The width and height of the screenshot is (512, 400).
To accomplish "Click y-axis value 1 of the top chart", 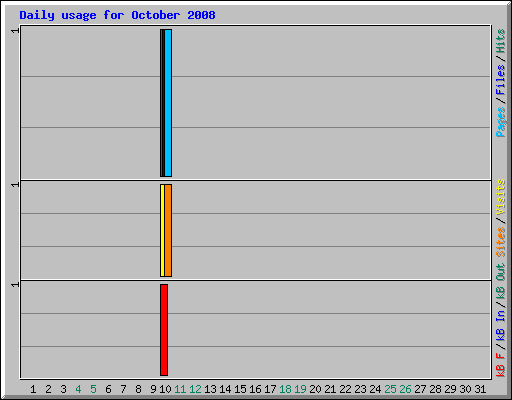I will (15, 31).
